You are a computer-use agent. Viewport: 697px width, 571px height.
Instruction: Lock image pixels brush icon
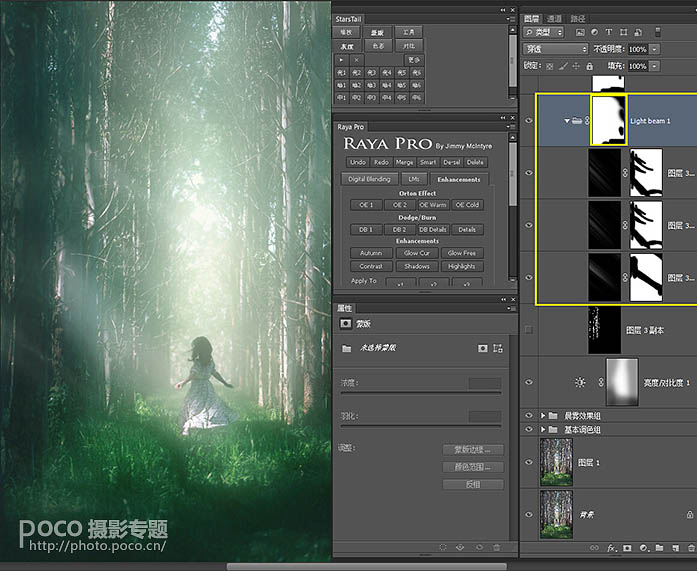(x=563, y=66)
